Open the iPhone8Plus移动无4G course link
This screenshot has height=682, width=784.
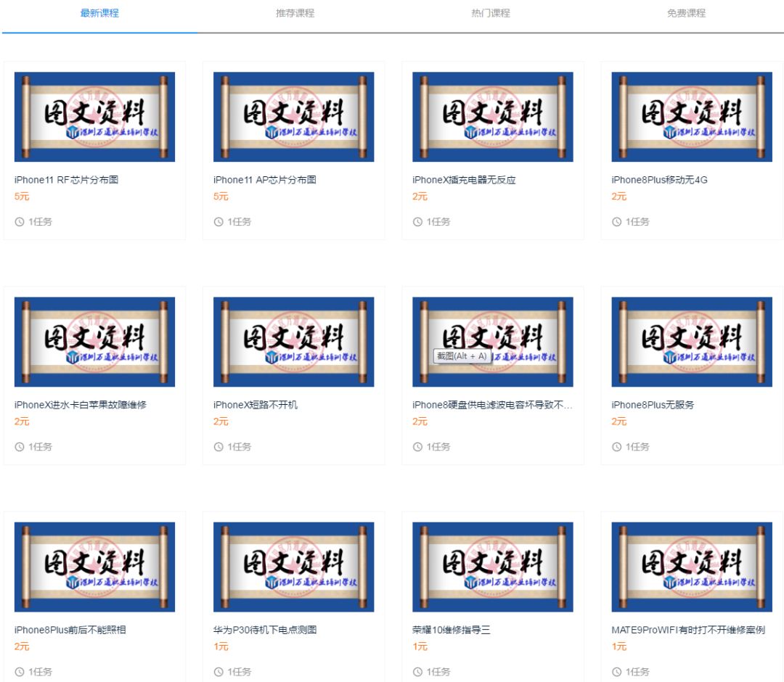click(x=659, y=180)
